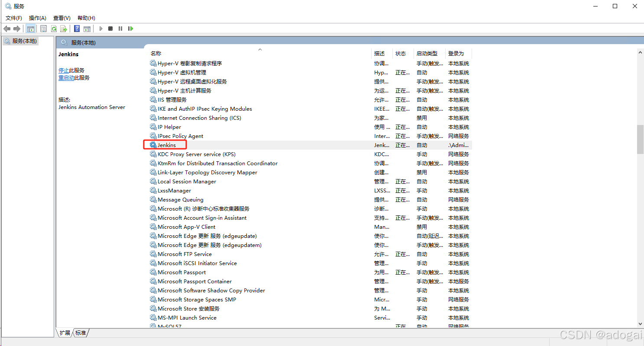The image size is (644, 346).
Task: Click the gear icon beside IPsec Policy Agent
Action: pyautogui.click(x=153, y=136)
